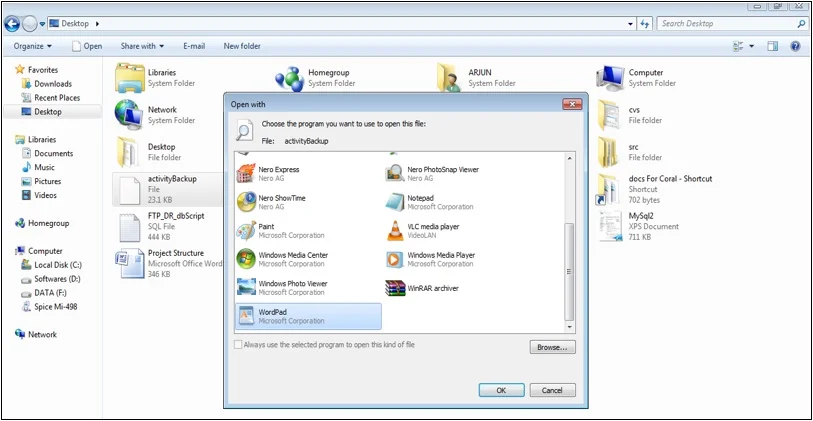Click program list scrollbar up arrow

[x=569, y=158]
